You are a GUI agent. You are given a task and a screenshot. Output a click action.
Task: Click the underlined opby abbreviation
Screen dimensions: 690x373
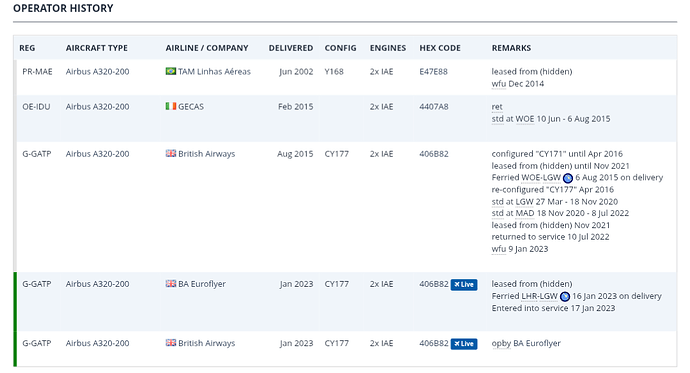501,344
